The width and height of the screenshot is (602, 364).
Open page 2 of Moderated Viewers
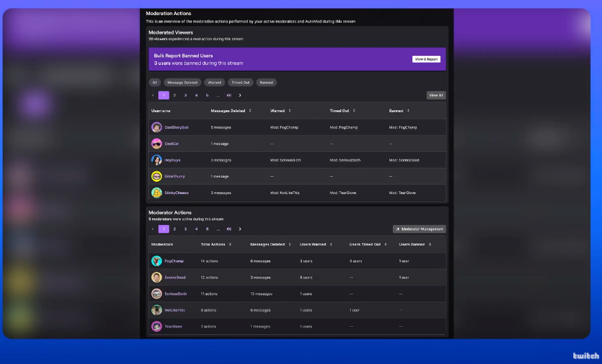click(174, 95)
